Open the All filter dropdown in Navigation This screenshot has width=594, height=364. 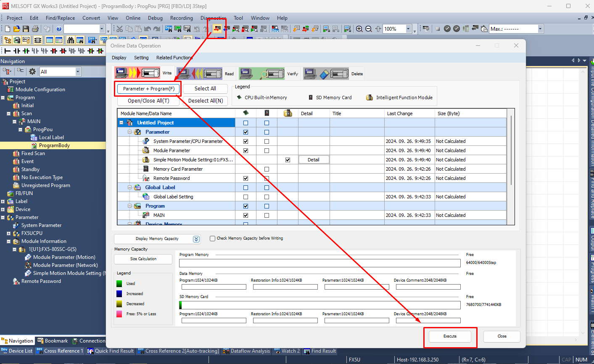(78, 71)
